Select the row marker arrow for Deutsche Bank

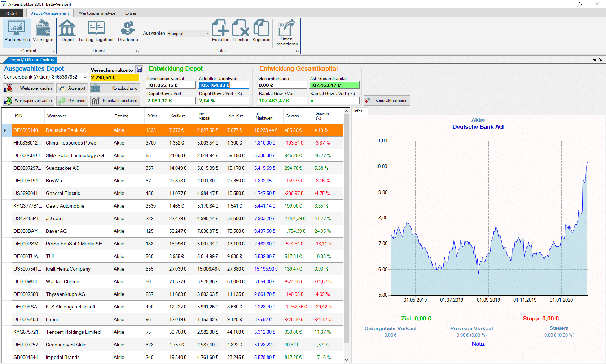(x=6, y=130)
